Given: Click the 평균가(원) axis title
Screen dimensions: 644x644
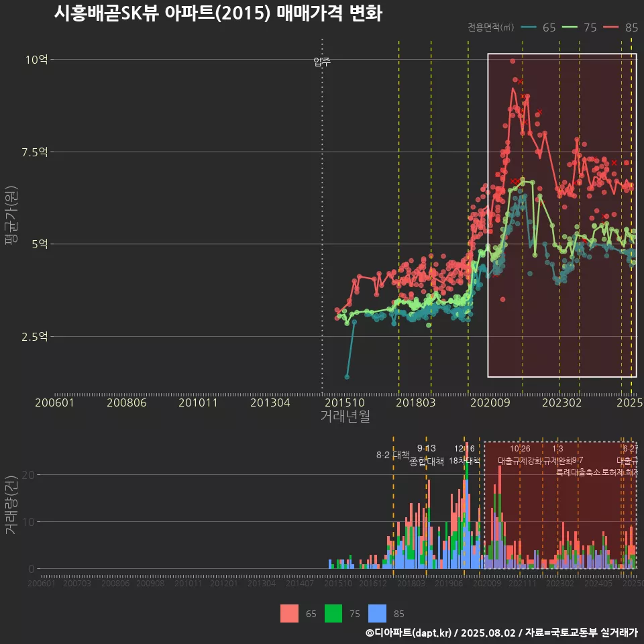Looking at the screenshot, I should (11, 215).
